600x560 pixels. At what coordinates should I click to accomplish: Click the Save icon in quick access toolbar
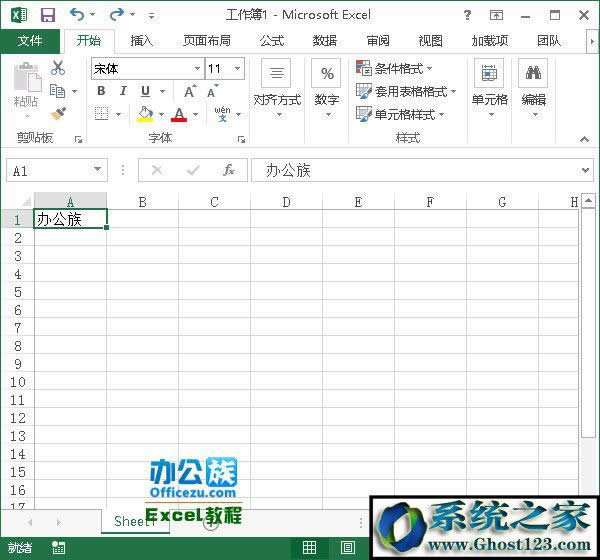click(47, 15)
